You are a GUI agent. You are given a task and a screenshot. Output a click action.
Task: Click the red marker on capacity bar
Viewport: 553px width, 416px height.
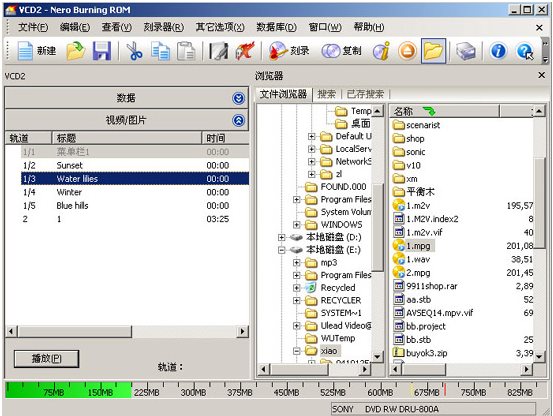[x=445, y=389]
